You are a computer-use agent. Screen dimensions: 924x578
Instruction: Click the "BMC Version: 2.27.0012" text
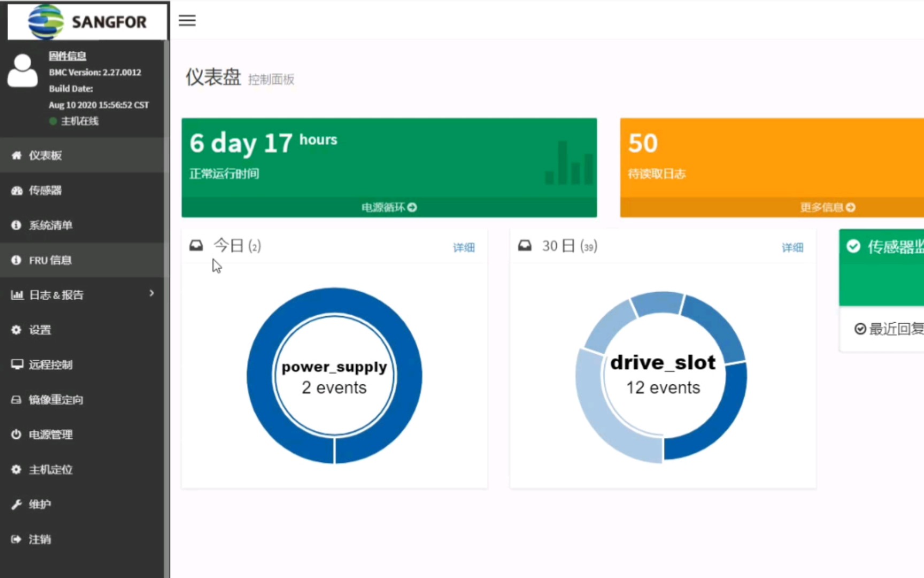(95, 72)
